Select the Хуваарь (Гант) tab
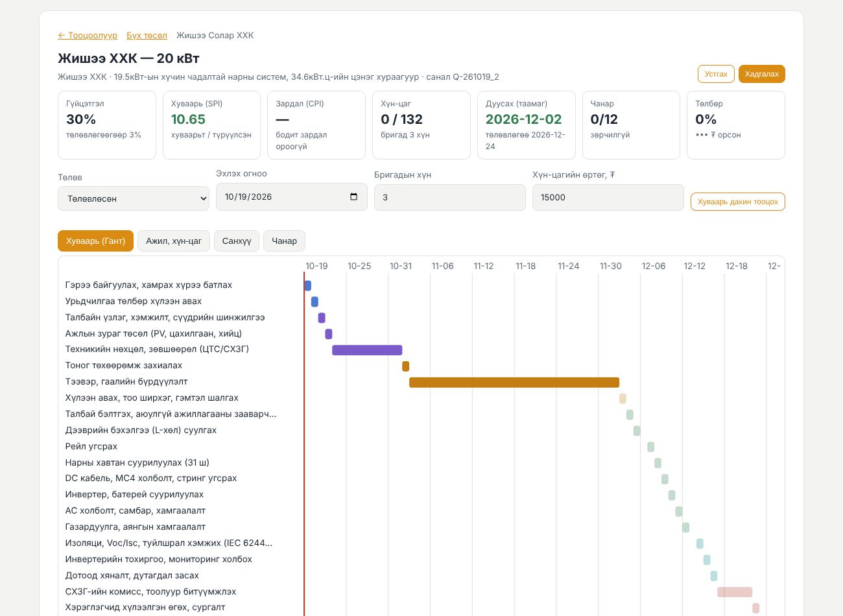The width and height of the screenshot is (843, 616). [x=95, y=241]
